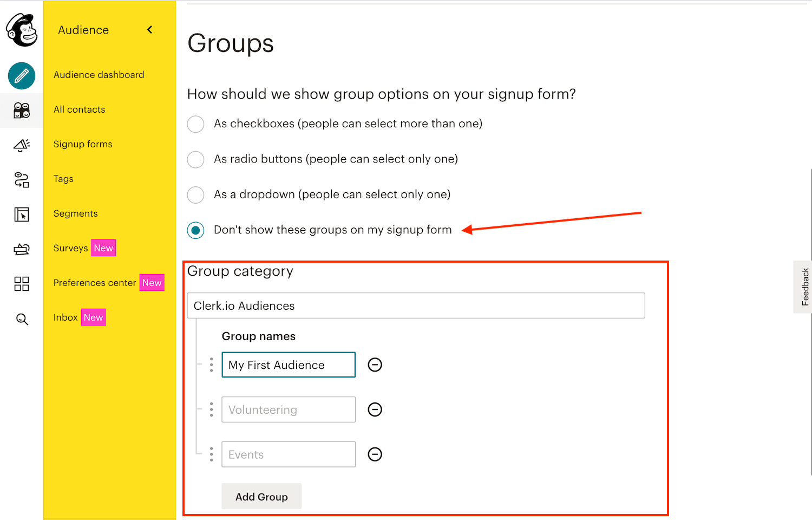This screenshot has width=812, height=520.
Task: Click drag handle beside Volunteering group
Action: click(x=211, y=409)
